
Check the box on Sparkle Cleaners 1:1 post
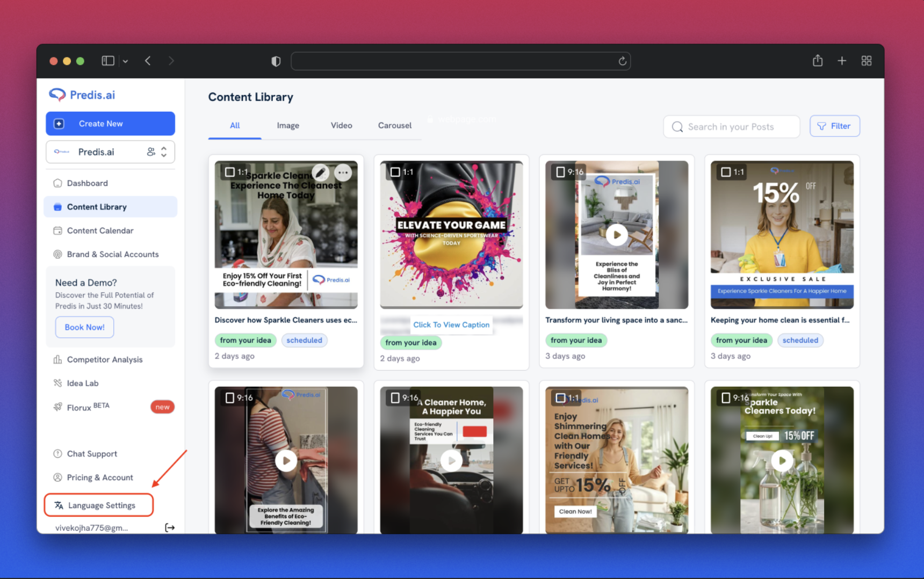[x=230, y=172]
